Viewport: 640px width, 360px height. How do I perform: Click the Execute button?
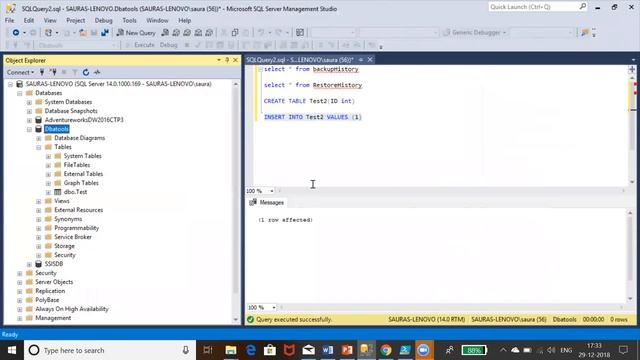[x=140, y=45]
